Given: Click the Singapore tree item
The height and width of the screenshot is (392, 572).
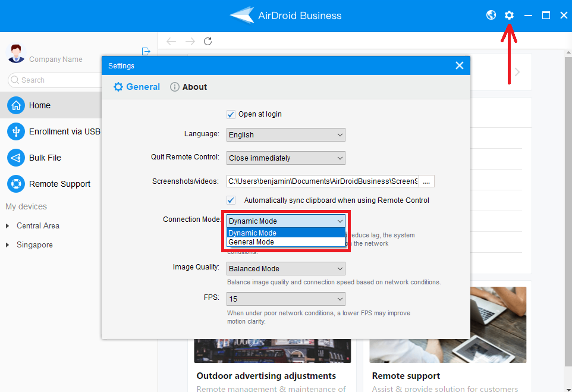Looking at the screenshot, I should tap(34, 245).
